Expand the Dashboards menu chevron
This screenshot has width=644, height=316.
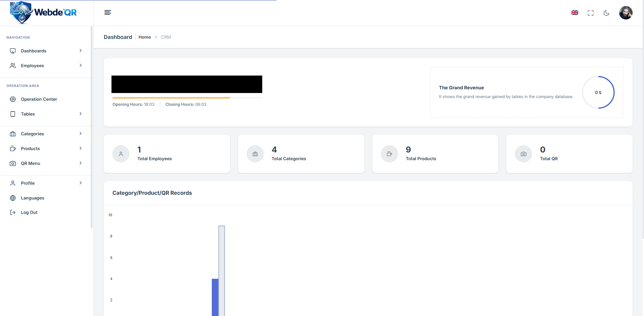click(81, 51)
